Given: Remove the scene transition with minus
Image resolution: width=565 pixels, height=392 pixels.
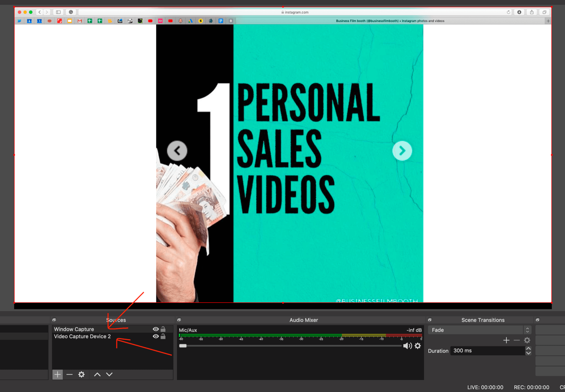Looking at the screenshot, I should coord(517,340).
